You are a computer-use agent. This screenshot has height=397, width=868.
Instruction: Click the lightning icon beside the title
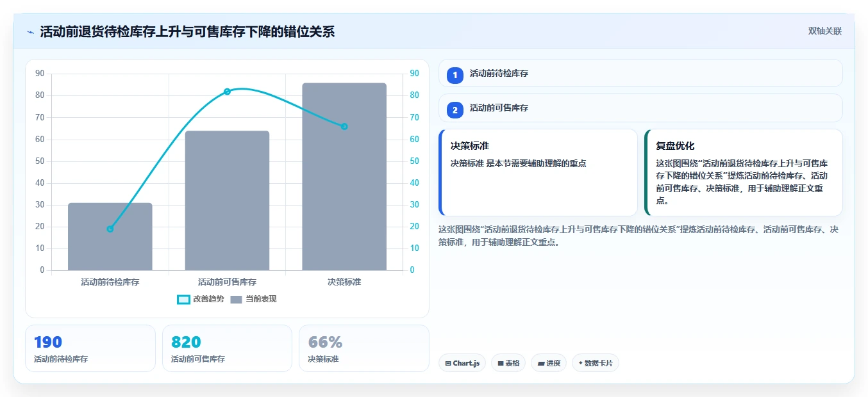pos(30,32)
